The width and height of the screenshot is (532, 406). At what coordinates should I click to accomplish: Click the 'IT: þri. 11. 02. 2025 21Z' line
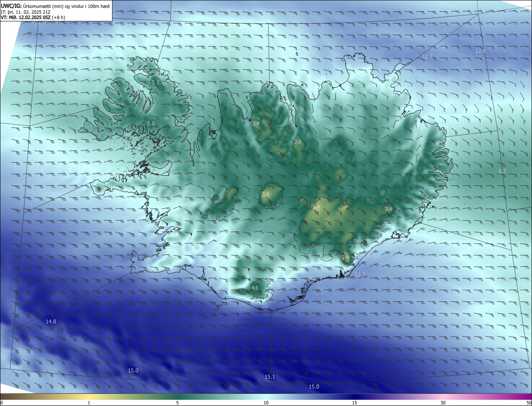[x=26, y=12]
